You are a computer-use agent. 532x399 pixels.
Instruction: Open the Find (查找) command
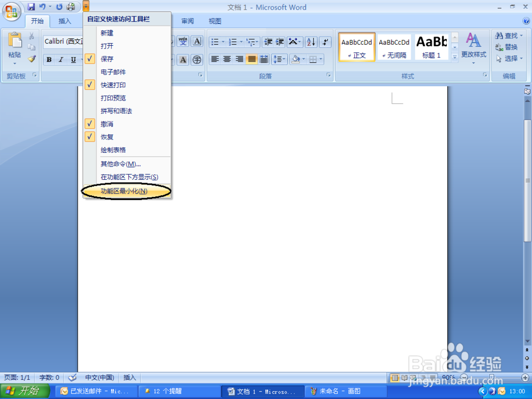click(x=508, y=36)
